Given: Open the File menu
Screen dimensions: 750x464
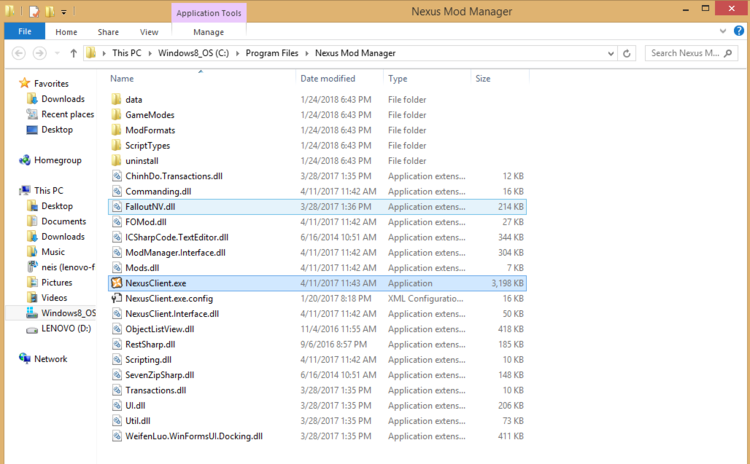Looking at the screenshot, I should click(25, 31).
